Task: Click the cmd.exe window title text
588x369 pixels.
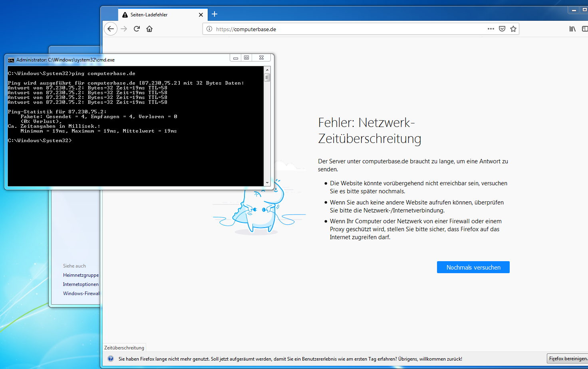Action: point(66,60)
